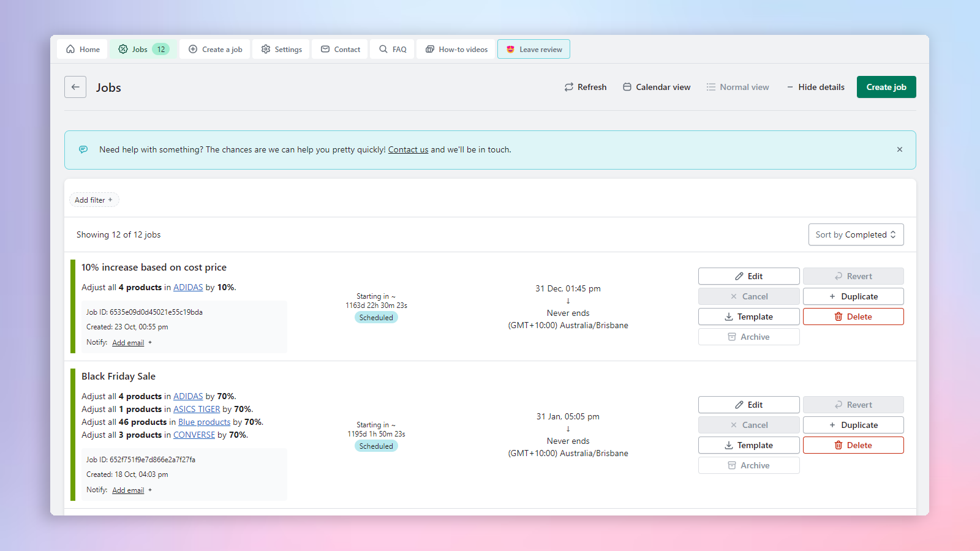Click the green Create job button
The width and height of the screenshot is (980, 551).
pos(886,87)
